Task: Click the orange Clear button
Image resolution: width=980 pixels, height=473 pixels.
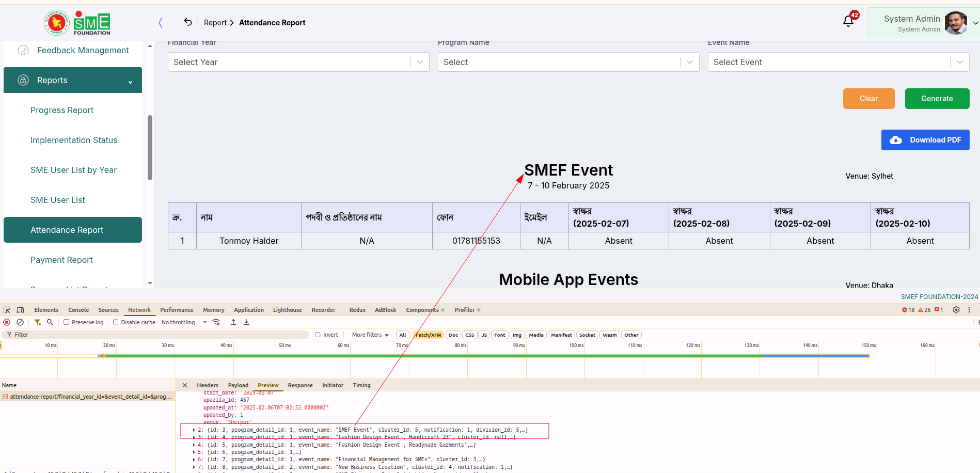Action: click(x=869, y=99)
